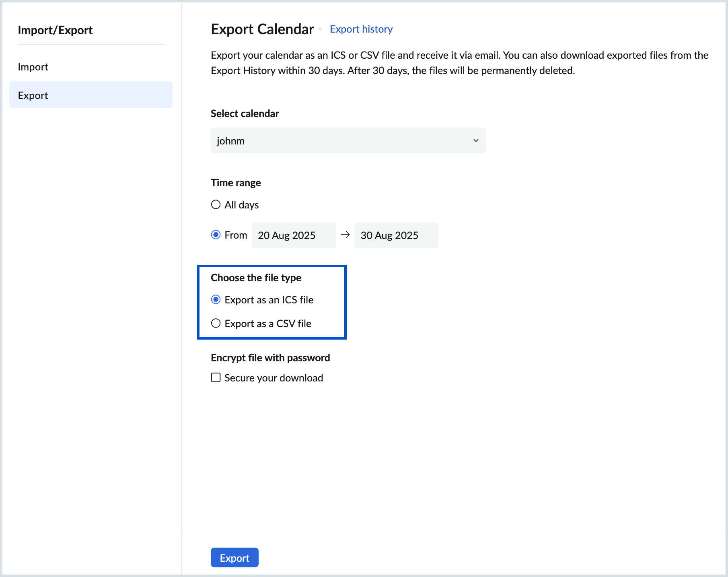The height and width of the screenshot is (577, 728).
Task: Click the 30 Aug 2025 end date field
Action: [x=396, y=235]
